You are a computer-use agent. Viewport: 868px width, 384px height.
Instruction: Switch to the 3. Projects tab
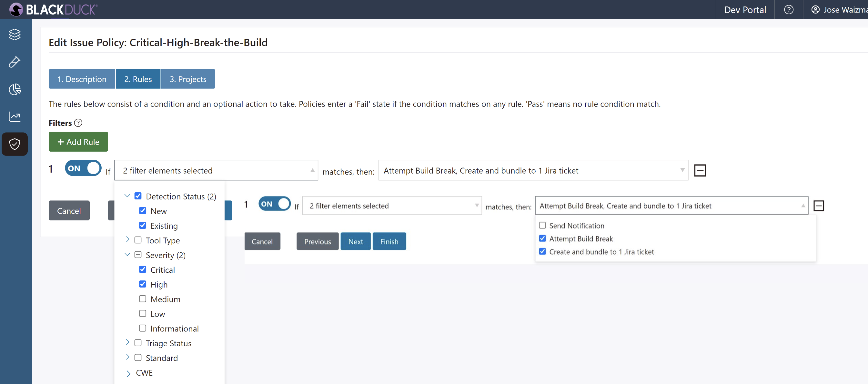click(x=188, y=78)
